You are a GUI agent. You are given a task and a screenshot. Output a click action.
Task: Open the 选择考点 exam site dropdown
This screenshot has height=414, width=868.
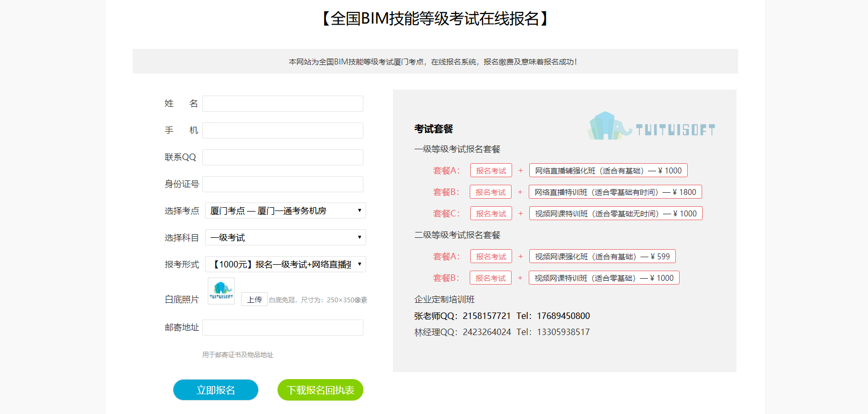tap(286, 210)
